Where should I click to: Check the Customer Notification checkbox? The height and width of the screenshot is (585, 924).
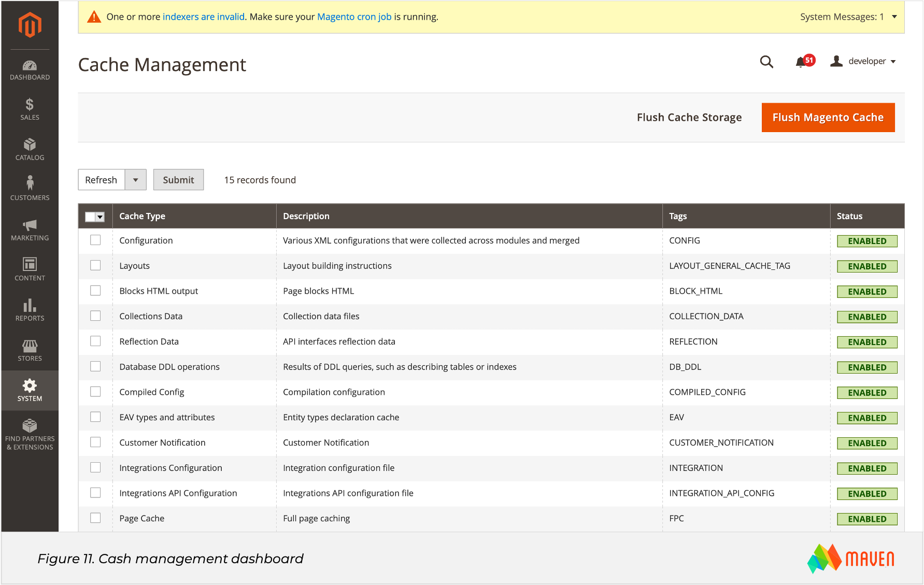tap(95, 442)
